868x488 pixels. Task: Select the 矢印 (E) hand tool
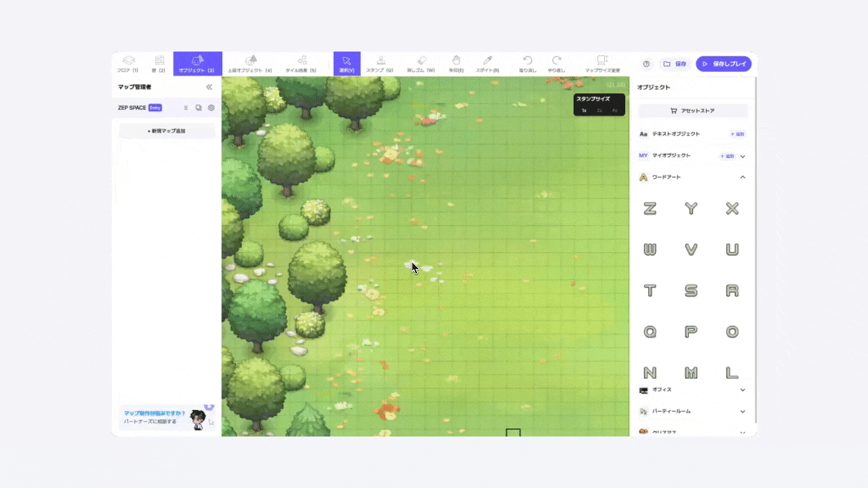pos(456,64)
